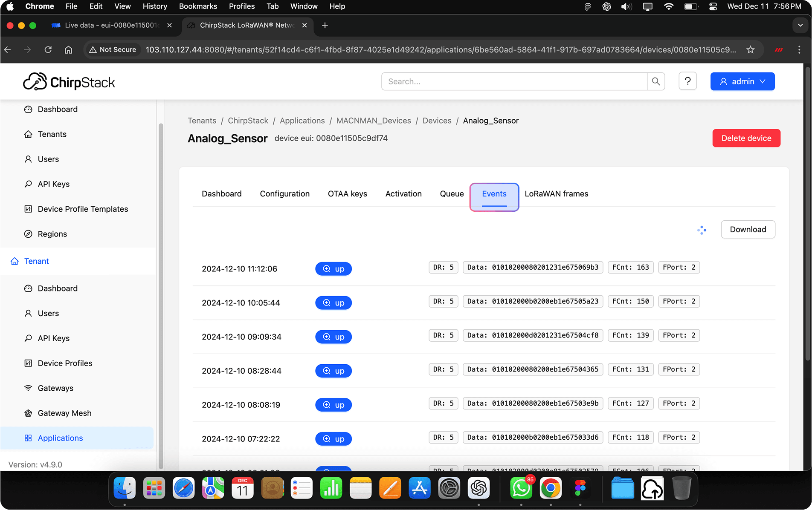Click the search magnifier icon button
The width and height of the screenshot is (812, 510).
point(656,81)
